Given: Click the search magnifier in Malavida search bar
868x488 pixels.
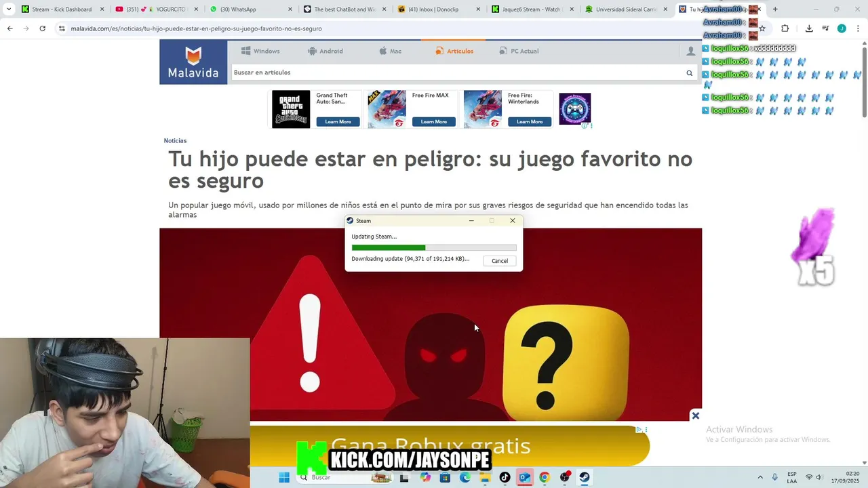Looking at the screenshot, I should 690,73.
